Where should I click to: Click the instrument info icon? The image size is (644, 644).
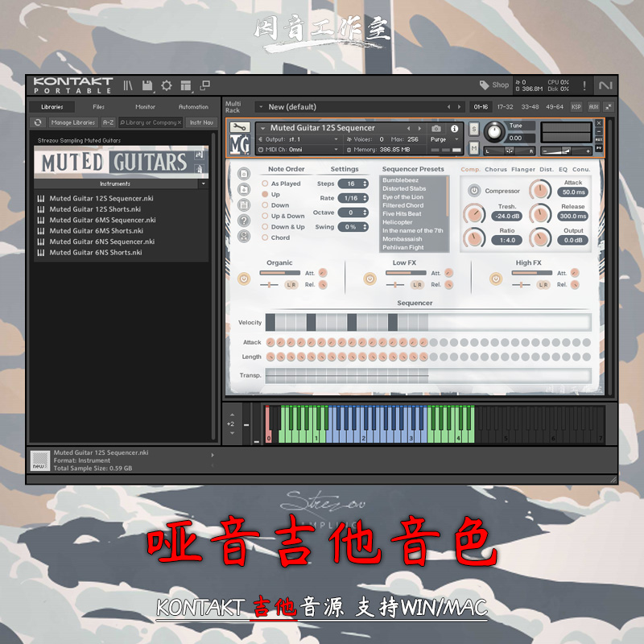coord(454,129)
